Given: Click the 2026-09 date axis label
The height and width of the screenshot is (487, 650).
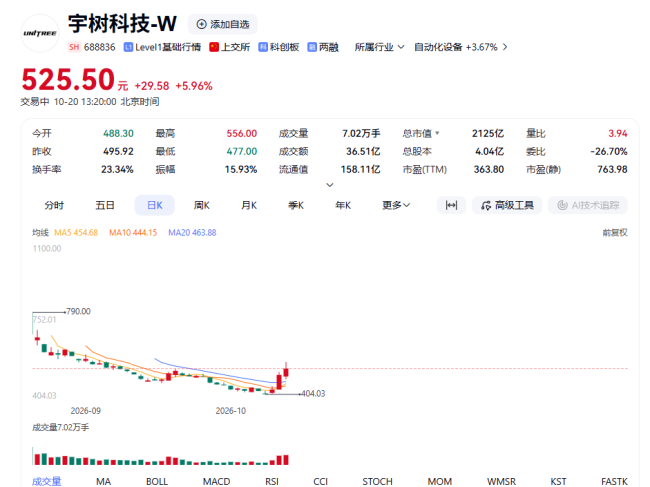Looking at the screenshot, I should (85, 411).
